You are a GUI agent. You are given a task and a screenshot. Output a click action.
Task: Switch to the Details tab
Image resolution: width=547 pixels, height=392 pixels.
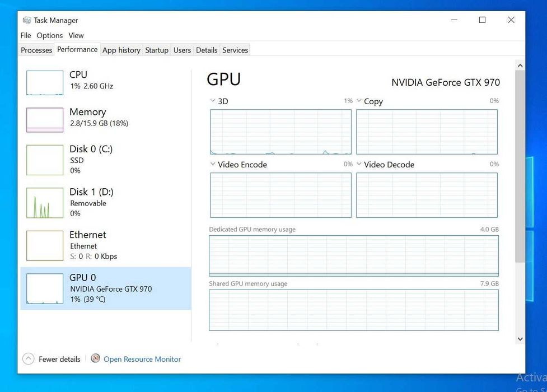pos(207,50)
